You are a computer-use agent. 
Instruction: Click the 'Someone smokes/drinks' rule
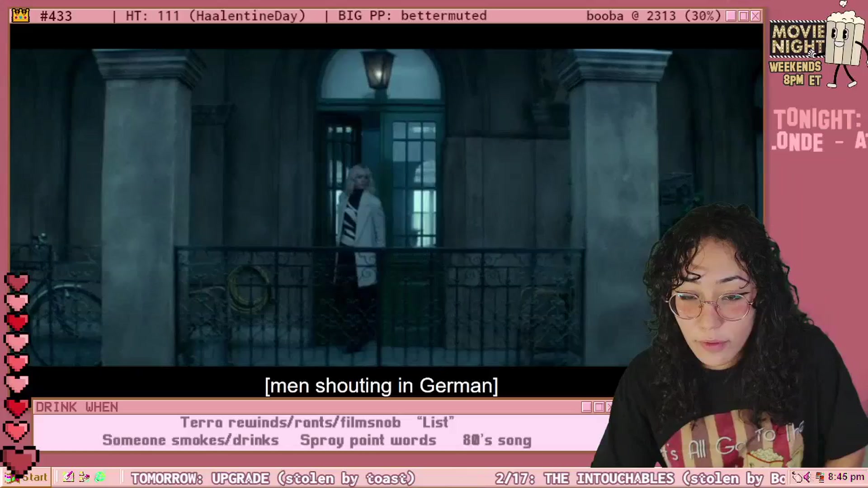coord(190,440)
